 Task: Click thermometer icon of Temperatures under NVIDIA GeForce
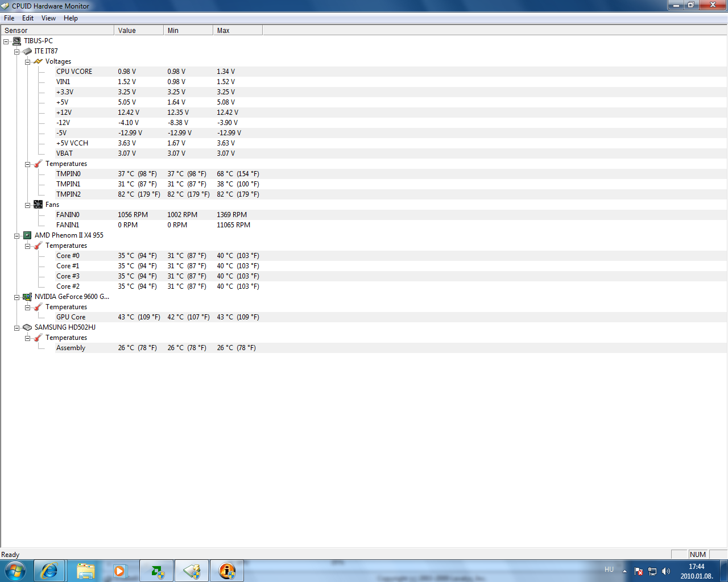(x=38, y=307)
